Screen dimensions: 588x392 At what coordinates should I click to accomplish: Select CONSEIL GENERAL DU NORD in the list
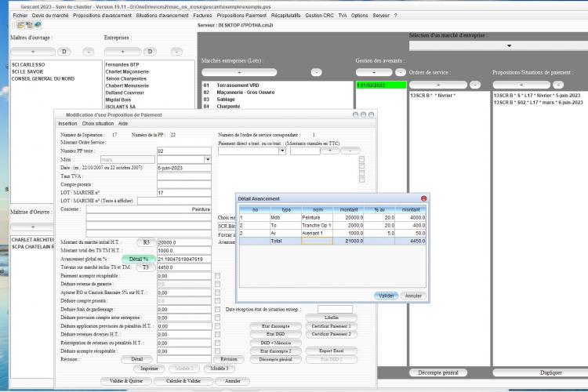(43, 78)
